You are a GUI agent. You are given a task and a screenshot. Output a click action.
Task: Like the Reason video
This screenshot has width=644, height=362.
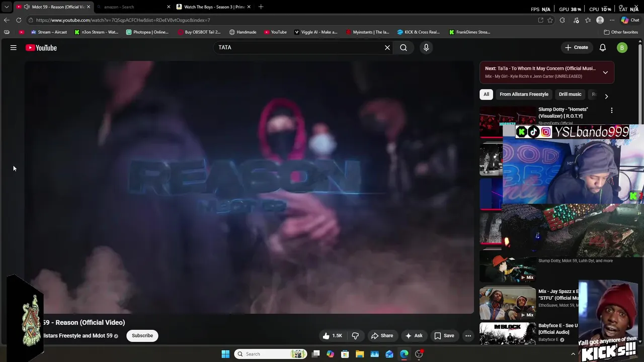[333, 335]
